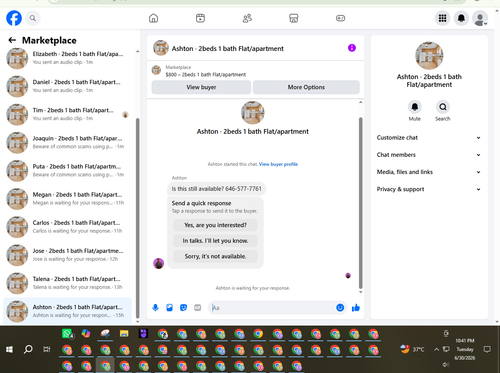Open Tim's conversation in the list
Screen dimensions: 500x373
(x=68, y=114)
